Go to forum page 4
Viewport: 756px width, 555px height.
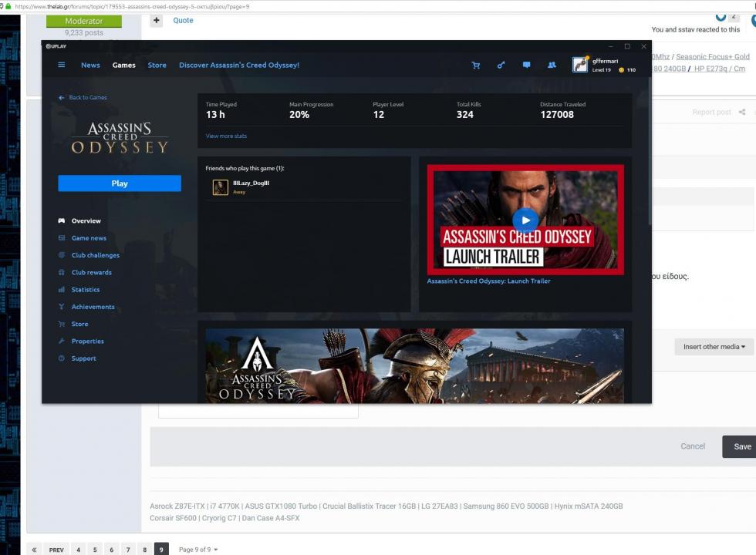click(x=78, y=549)
